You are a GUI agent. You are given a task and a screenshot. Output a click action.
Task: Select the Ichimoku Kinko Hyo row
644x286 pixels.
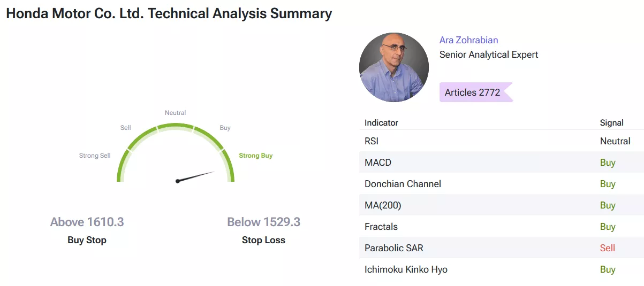click(x=501, y=269)
